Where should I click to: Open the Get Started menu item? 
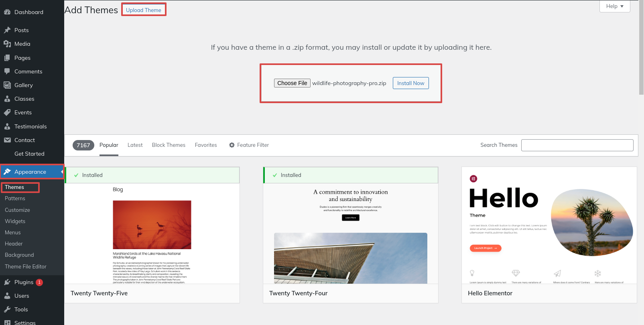[29, 154]
